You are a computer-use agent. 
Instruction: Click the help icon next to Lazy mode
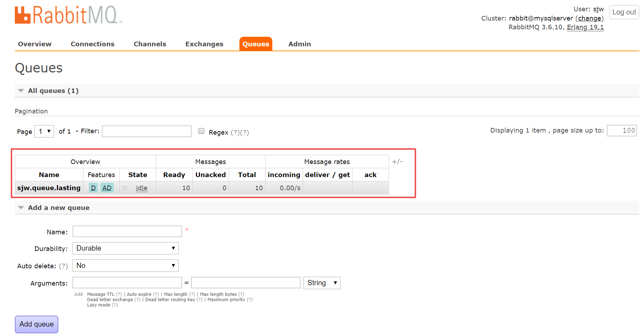(115, 305)
